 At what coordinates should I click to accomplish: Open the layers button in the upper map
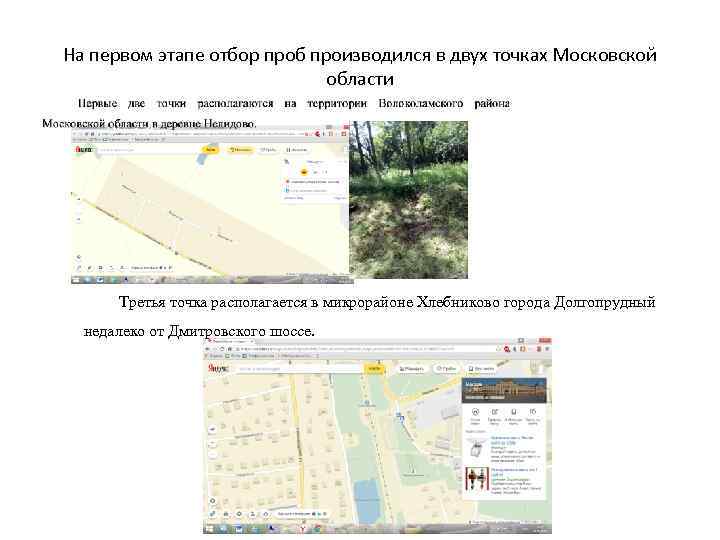(297, 150)
